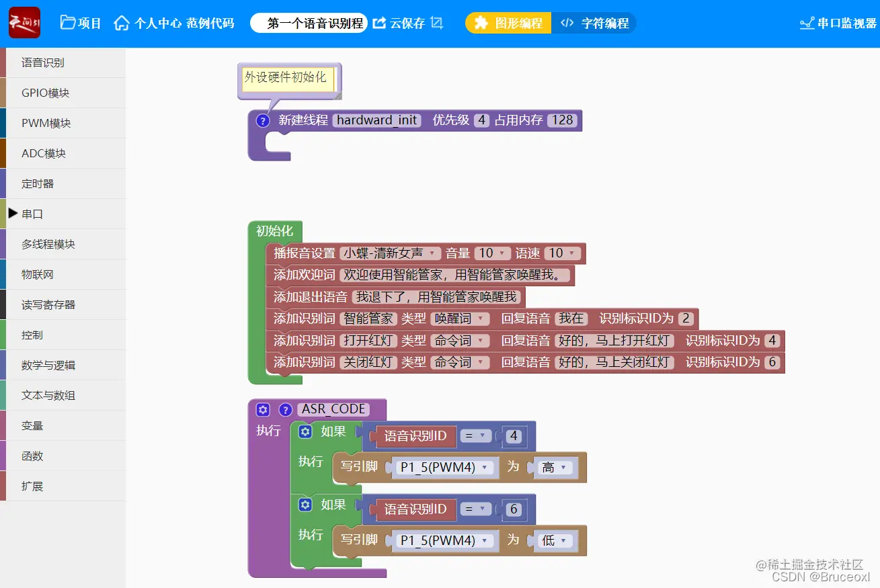Screen dimensions: 880x588
Task: Expand the 串口 category triangle
Action: pos(13,214)
